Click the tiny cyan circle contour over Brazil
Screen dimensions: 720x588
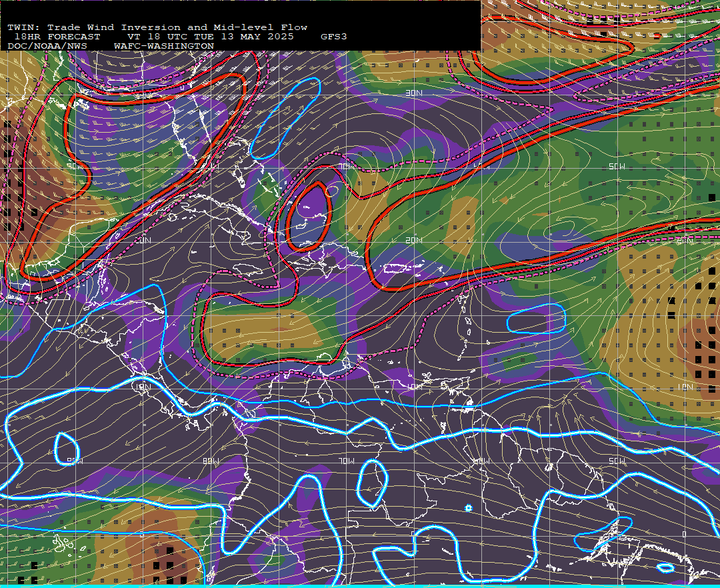coord(469,508)
